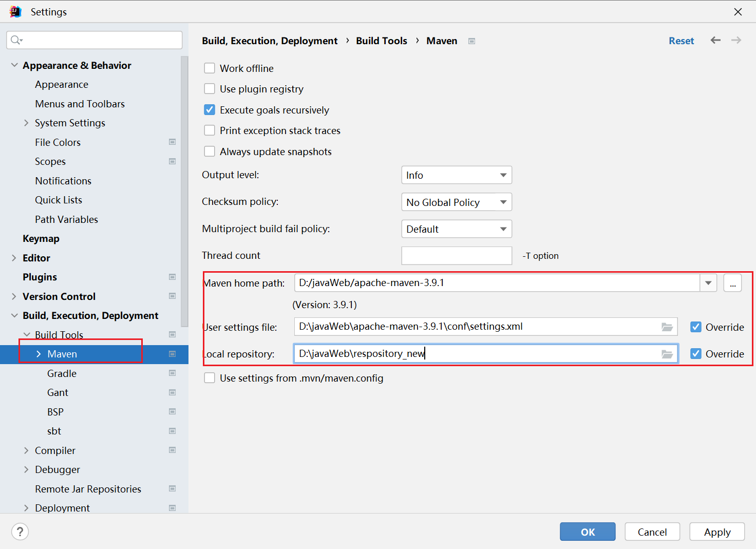Expand the Maven tree node
This screenshot has height=549, width=756.
coord(39,354)
